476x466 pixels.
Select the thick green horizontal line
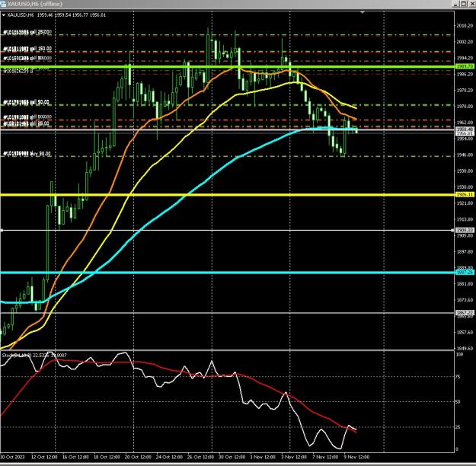tap(228, 66)
